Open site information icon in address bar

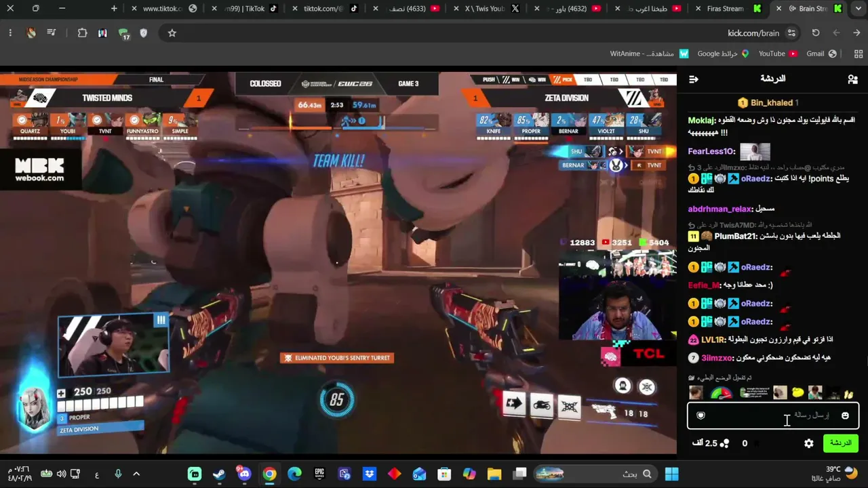pyautogui.click(x=791, y=33)
